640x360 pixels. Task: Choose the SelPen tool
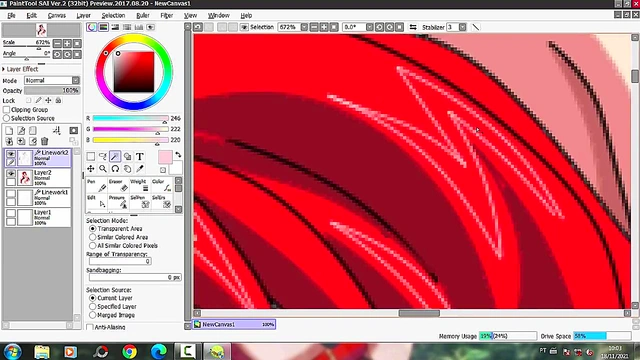click(x=140, y=202)
